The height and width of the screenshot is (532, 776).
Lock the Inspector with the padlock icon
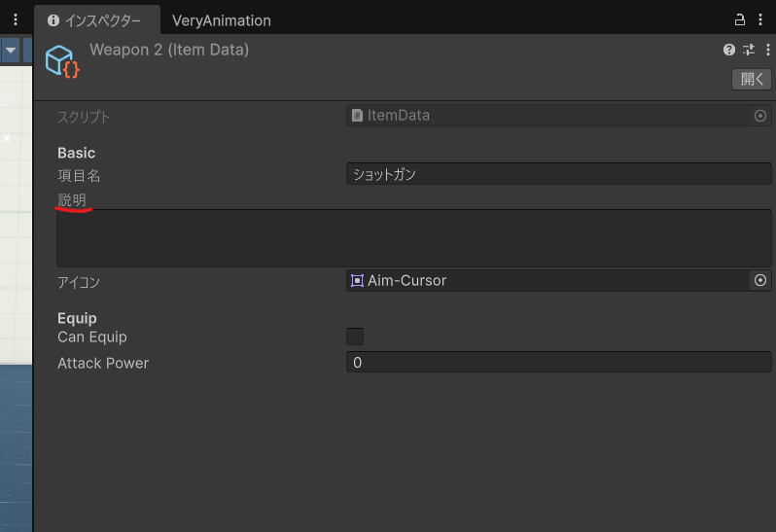739,19
